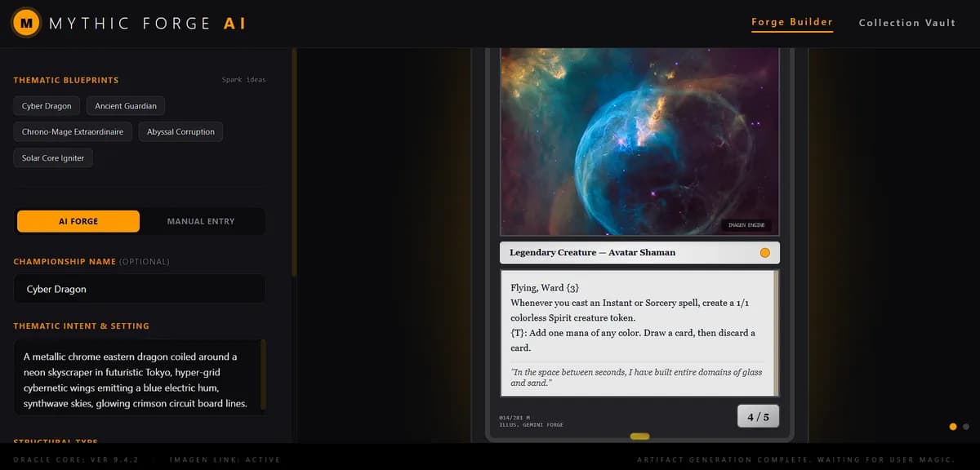Select the Abyssal Corruption blueprint
The width and height of the screenshot is (980, 470).
pyautogui.click(x=180, y=131)
